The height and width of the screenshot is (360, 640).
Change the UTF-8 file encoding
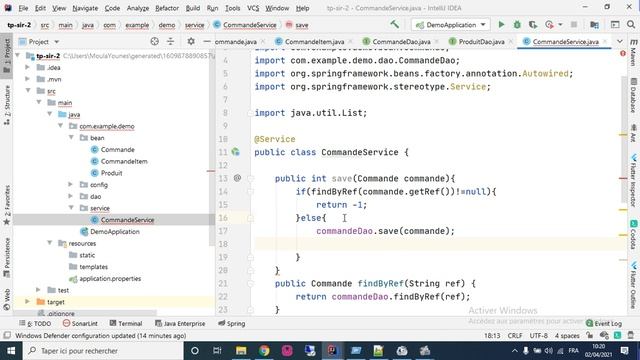coord(538,336)
